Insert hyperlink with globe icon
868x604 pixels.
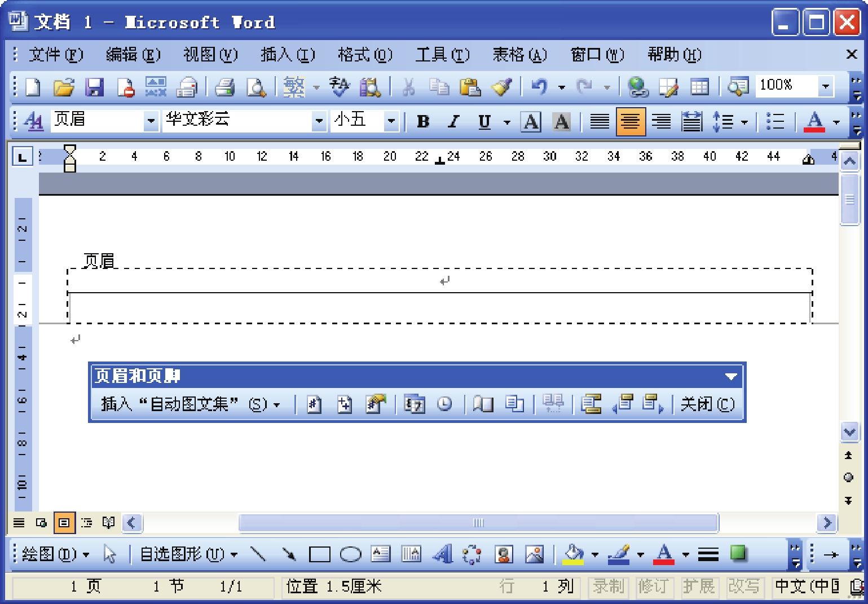(638, 87)
